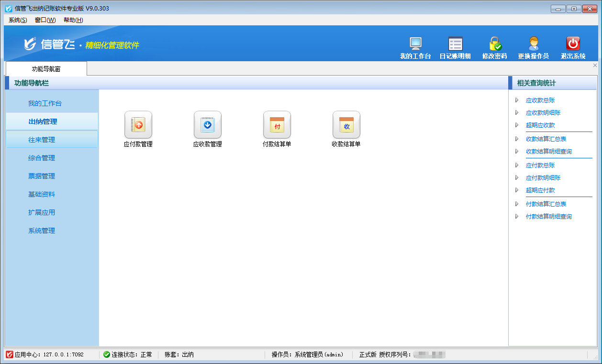602x364 pixels.
Task: Click the 修改密码 lock icon
Action: coord(494,44)
